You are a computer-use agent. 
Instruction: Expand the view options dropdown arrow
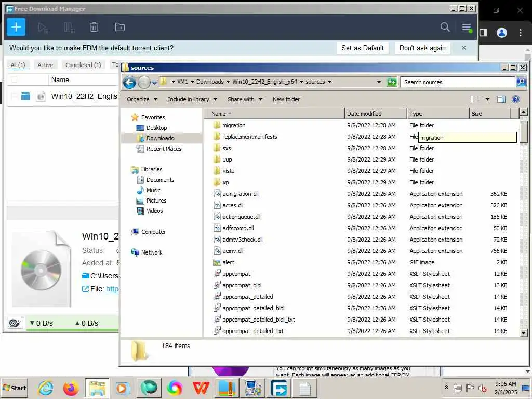pyautogui.click(x=487, y=99)
